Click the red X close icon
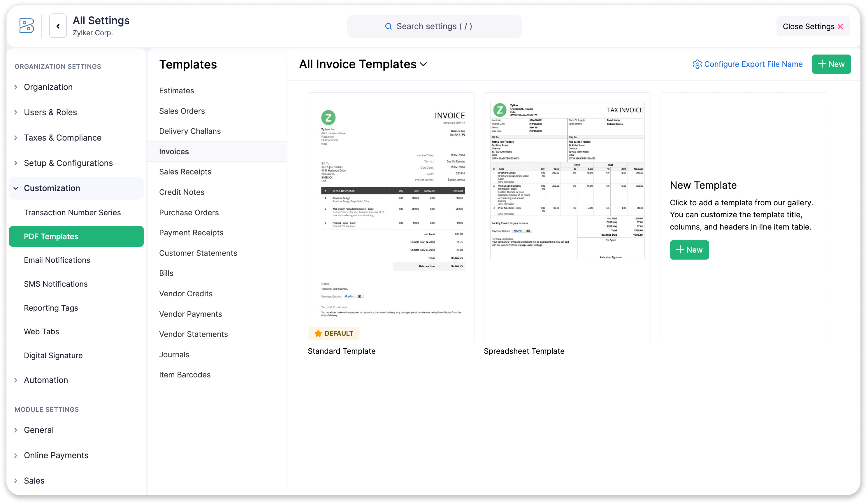Screen dimensions: 868x504 coord(840,27)
